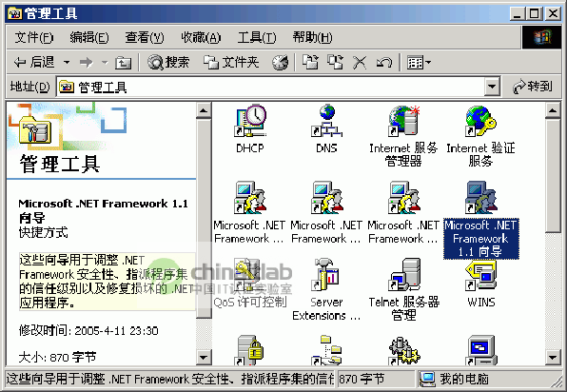Click the delete X toolbar icon

click(x=360, y=63)
